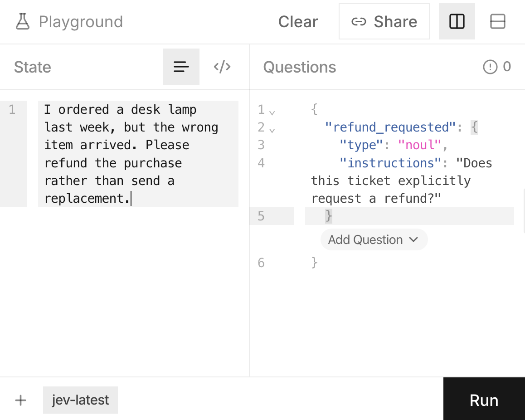Image resolution: width=525 pixels, height=420 pixels.
Task: Click the Questions panel heading
Action: click(x=299, y=67)
